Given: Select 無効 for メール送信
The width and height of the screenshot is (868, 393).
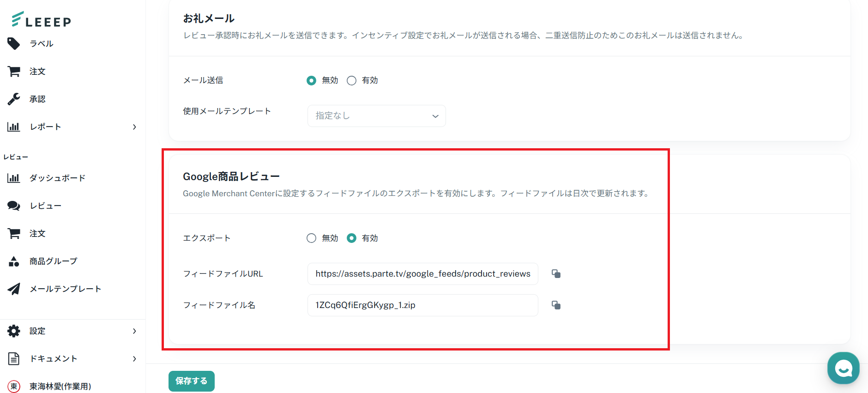Looking at the screenshot, I should (312, 81).
